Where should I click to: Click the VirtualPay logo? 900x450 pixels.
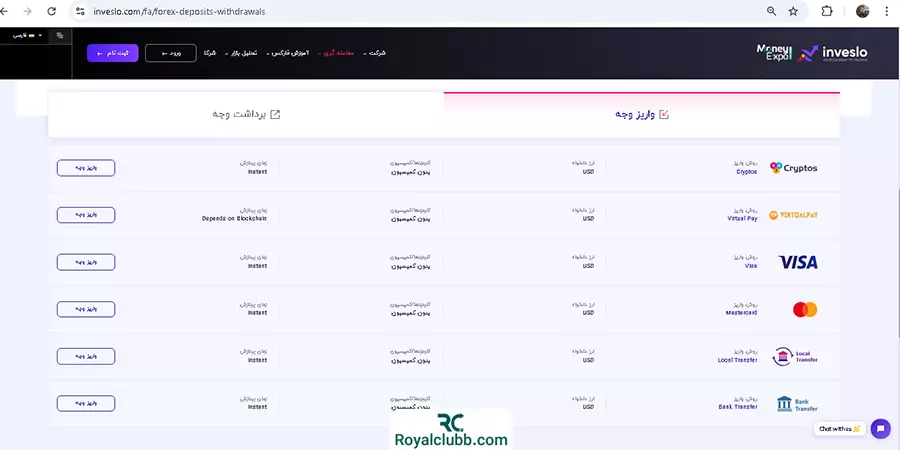794,215
